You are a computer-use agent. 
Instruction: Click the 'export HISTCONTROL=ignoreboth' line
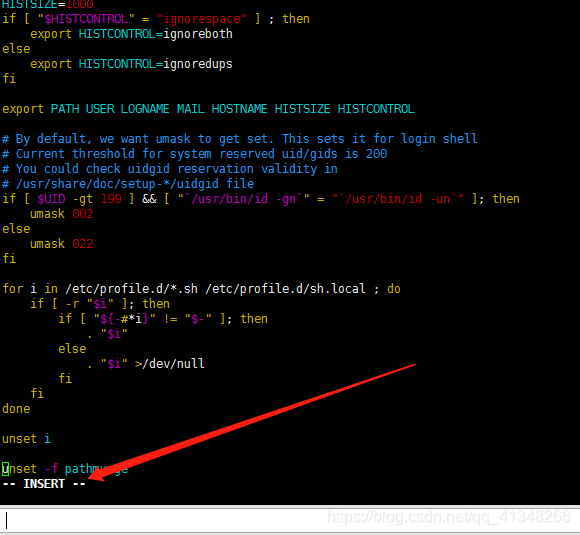tap(131, 34)
